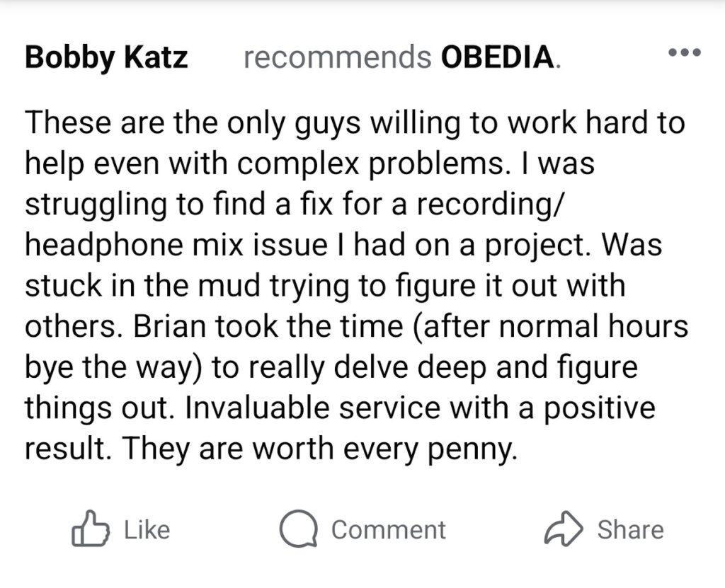Click "They are worth every penny" sentence
The width and height of the screenshot is (725, 588).
tap(319, 449)
